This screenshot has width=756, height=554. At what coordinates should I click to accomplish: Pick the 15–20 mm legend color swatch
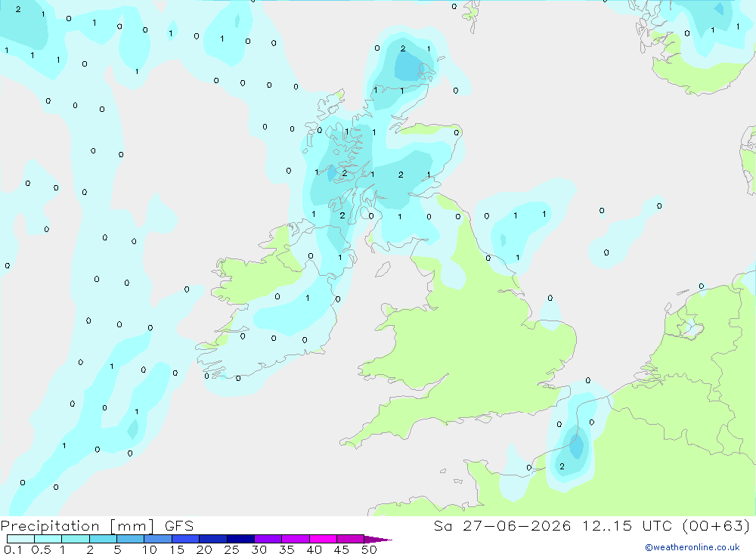186,539
